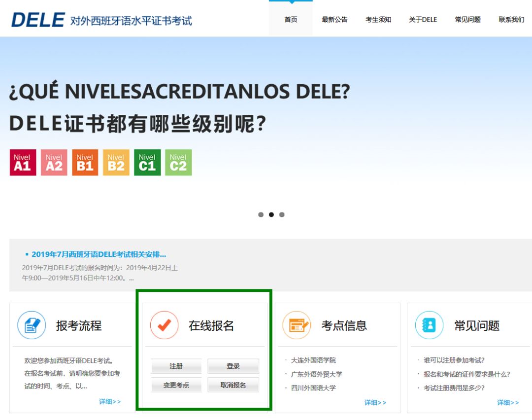
Task: Click the 常见问题 card's address book icon
Action: pyautogui.click(x=429, y=325)
